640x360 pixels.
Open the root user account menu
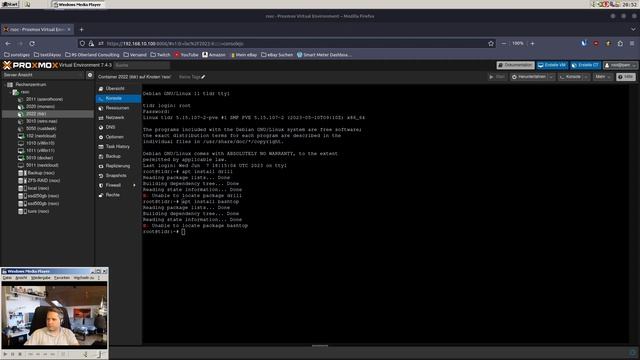pyautogui.click(x=620, y=65)
